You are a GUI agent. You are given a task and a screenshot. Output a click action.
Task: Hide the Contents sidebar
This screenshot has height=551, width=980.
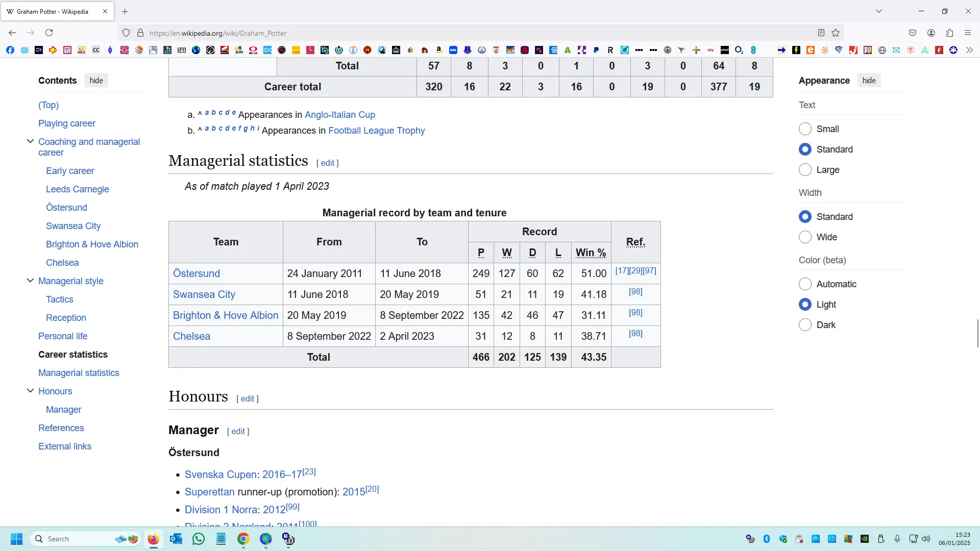pos(96,81)
